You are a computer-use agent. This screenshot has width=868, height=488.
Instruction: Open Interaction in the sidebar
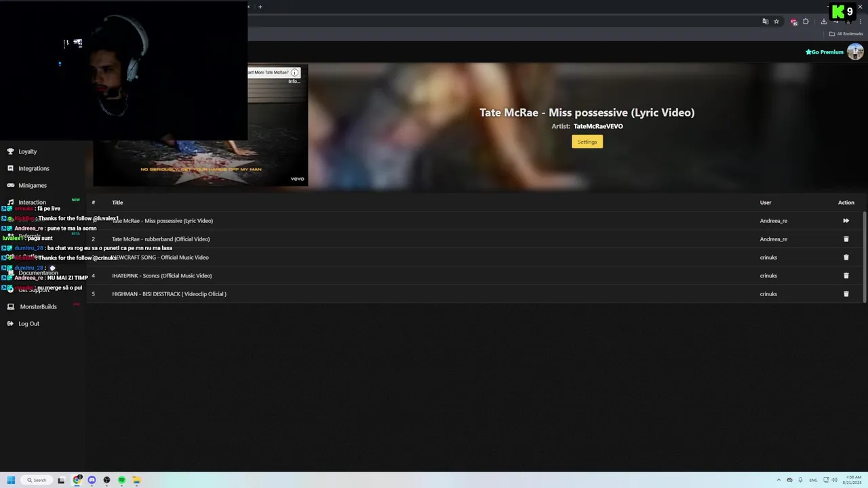click(32, 202)
